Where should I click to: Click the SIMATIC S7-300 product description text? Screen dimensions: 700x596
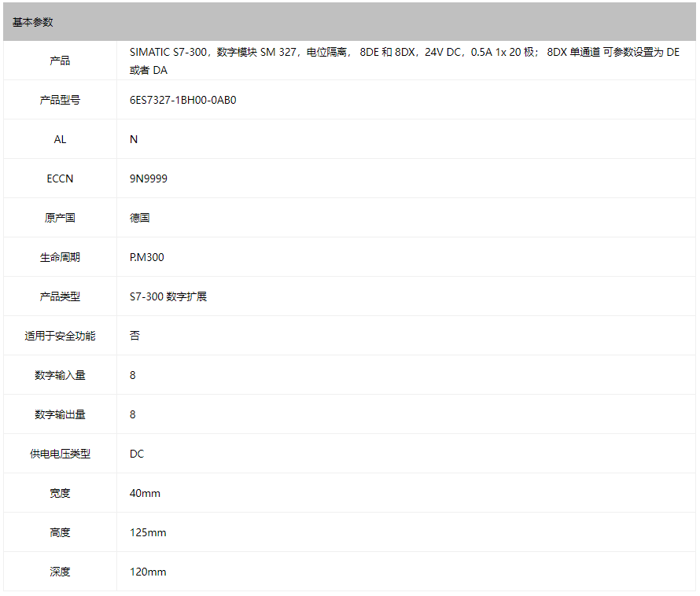point(404,61)
